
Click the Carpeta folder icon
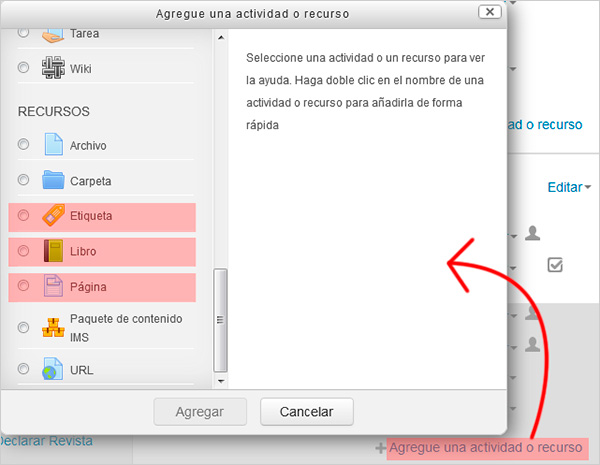point(53,181)
